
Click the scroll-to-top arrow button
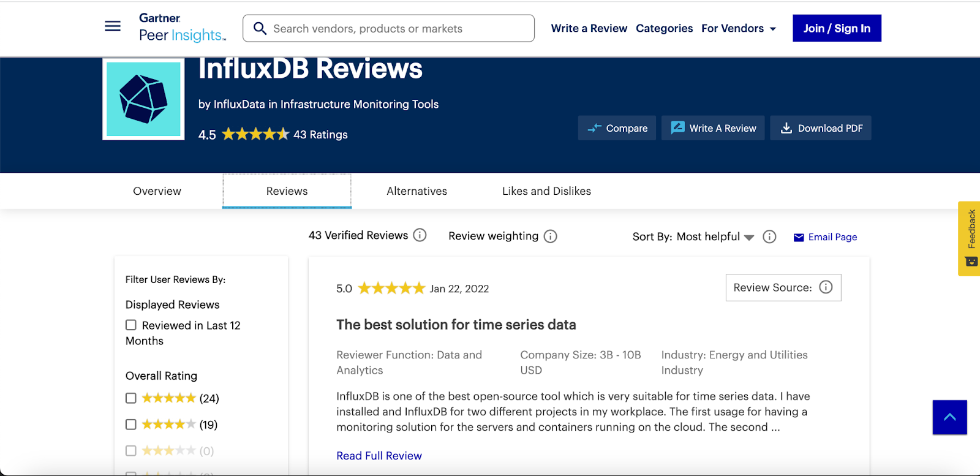coord(949,417)
